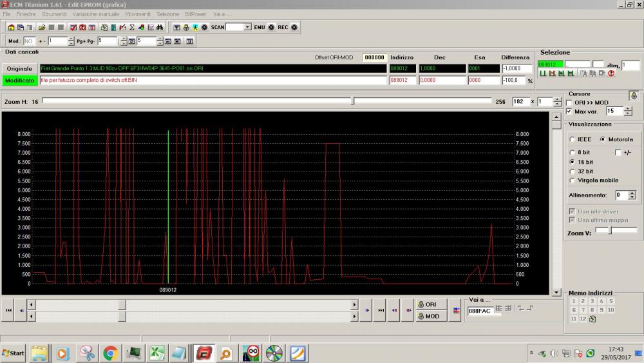
Task: Open the file explorer taskbar icon
Action: pos(39,353)
